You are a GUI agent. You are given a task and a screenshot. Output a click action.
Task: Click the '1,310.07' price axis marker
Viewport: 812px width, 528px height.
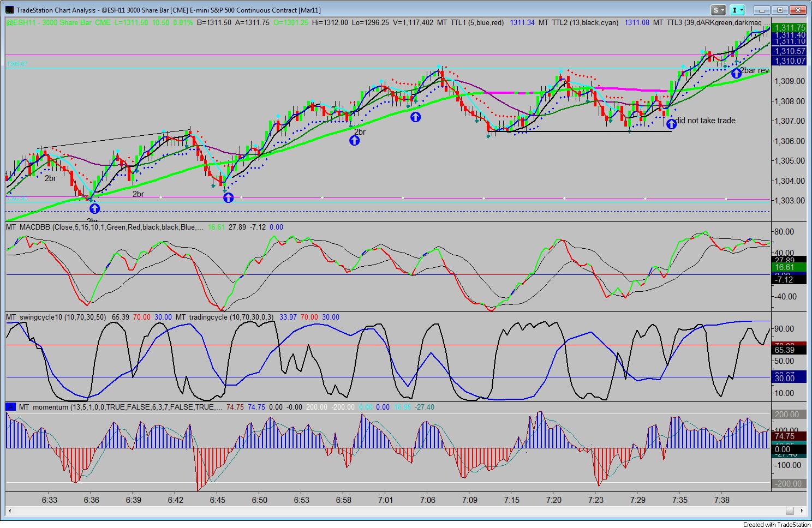tap(790, 61)
